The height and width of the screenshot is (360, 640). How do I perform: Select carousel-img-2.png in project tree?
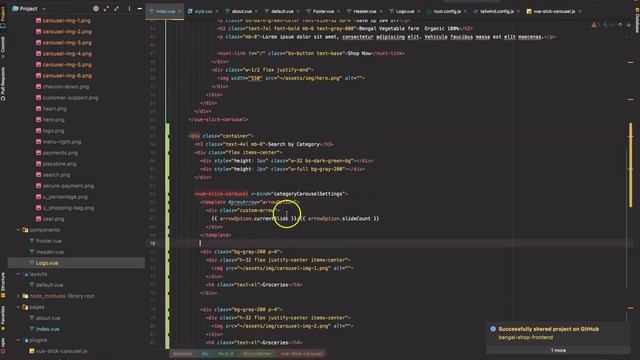coord(63,31)
